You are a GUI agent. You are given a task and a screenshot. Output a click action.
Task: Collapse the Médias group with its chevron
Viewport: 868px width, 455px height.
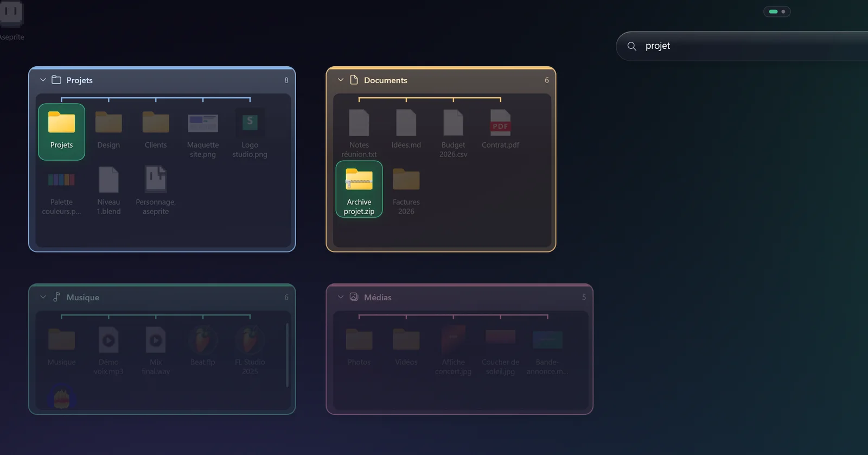pos(341,297)
